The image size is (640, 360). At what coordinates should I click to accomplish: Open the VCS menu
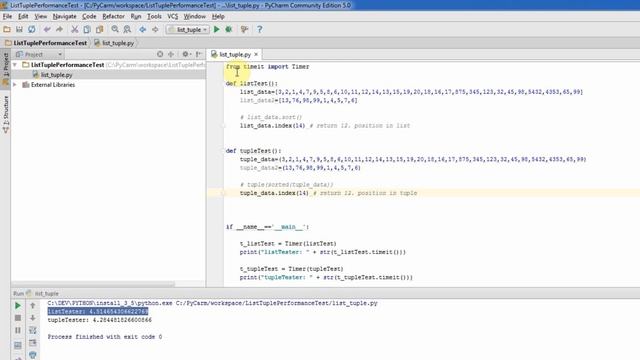[173, 16]
